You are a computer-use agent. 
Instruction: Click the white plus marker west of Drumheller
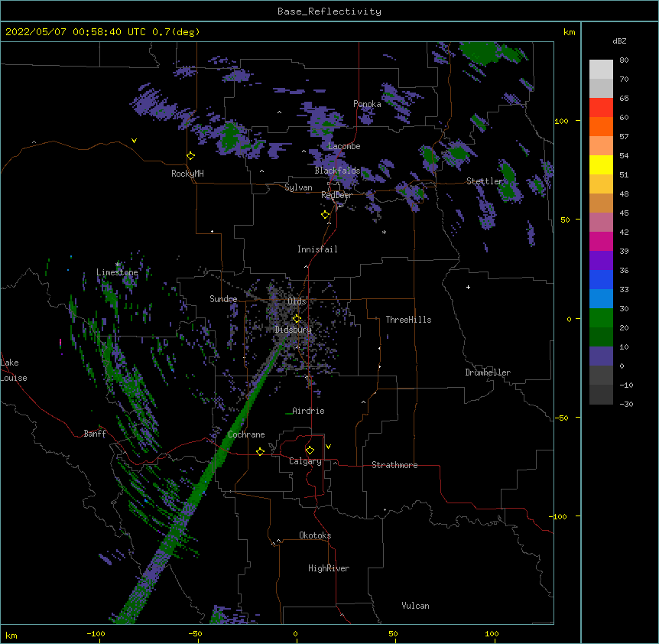click(468, 287)
